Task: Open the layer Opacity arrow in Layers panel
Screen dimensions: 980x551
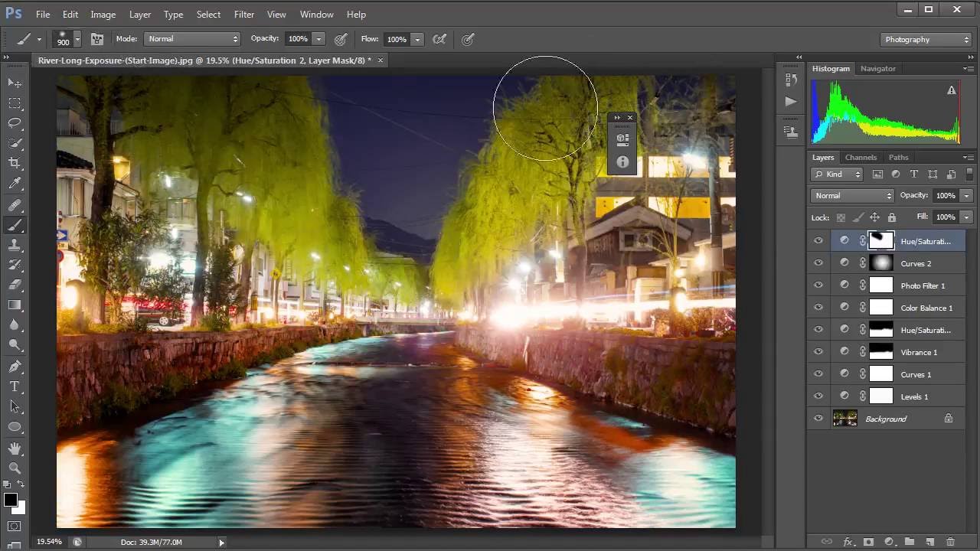Action: pyautogui.click(x=966, y=196)
